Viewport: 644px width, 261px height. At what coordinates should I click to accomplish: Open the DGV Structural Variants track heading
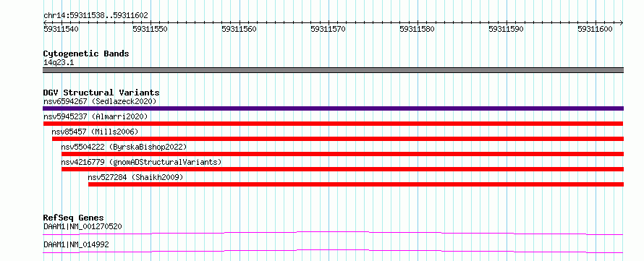[x=101, y=93]
